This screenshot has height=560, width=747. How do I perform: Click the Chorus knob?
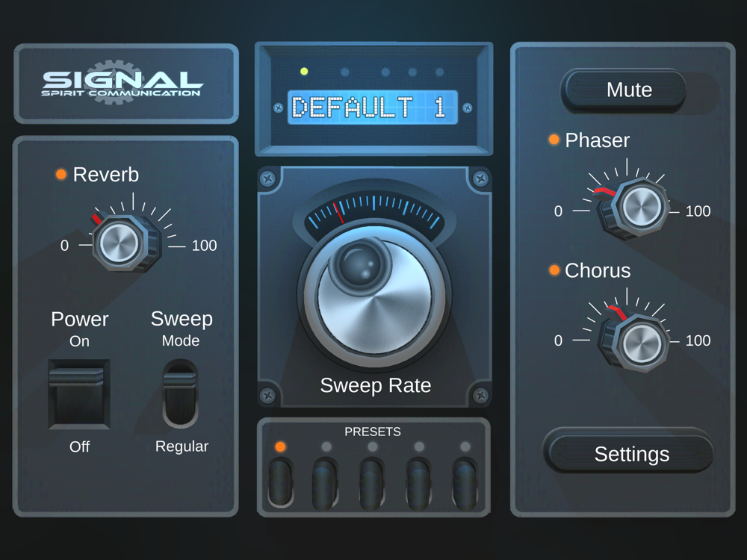coord(634,340)
